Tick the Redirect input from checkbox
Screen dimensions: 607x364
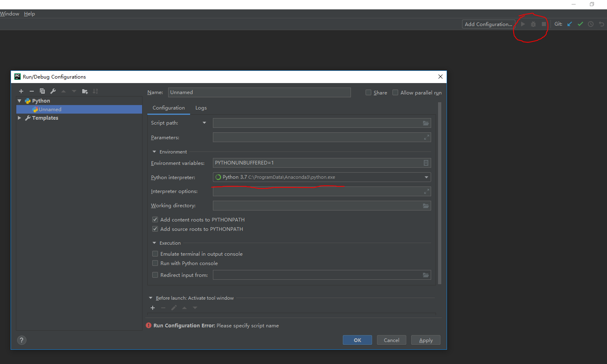click(155, 275)
